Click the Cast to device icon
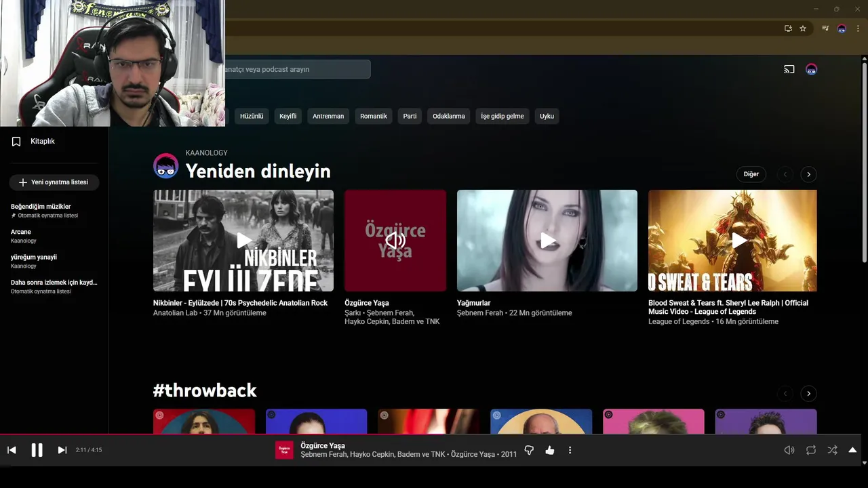868x488 pixels. pyautogui.click(x=789, y=69)
